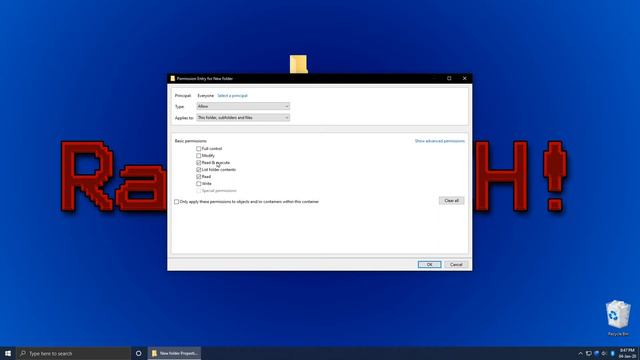Click the Cancel button
The image size is (640, 360).
click(456, 264)
